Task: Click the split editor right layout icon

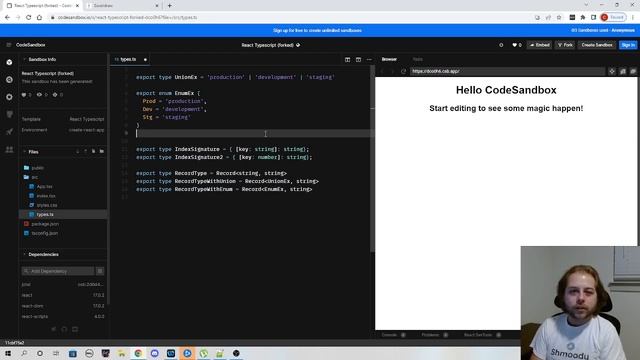Action: (x=358, y=60)
